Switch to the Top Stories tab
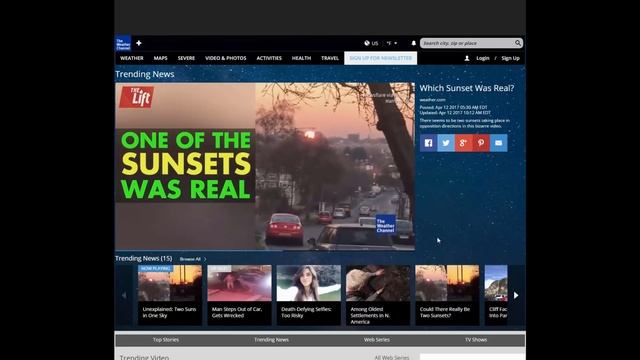This screenshot has height=360, width=640. click(166, 340)
